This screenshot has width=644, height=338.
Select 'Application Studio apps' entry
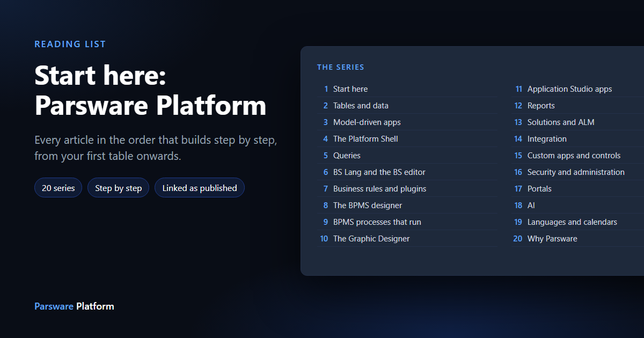tap(577, 89)
